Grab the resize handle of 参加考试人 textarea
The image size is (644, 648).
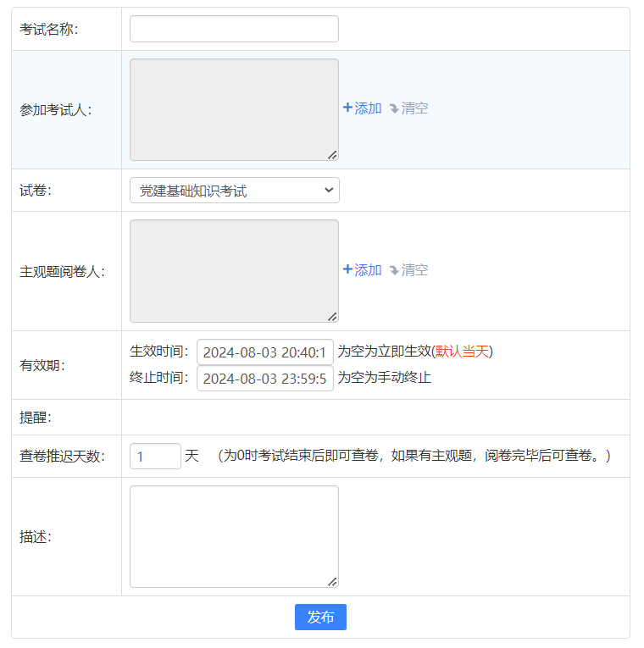pos(332,155)
